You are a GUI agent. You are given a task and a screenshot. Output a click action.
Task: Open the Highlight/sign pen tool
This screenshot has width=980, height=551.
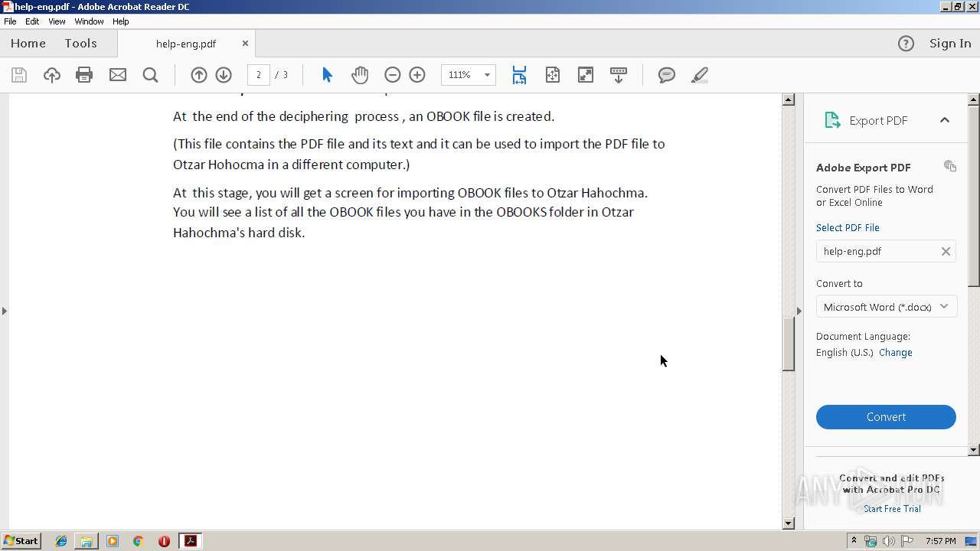pyautogui.click(x=699, y=75)
